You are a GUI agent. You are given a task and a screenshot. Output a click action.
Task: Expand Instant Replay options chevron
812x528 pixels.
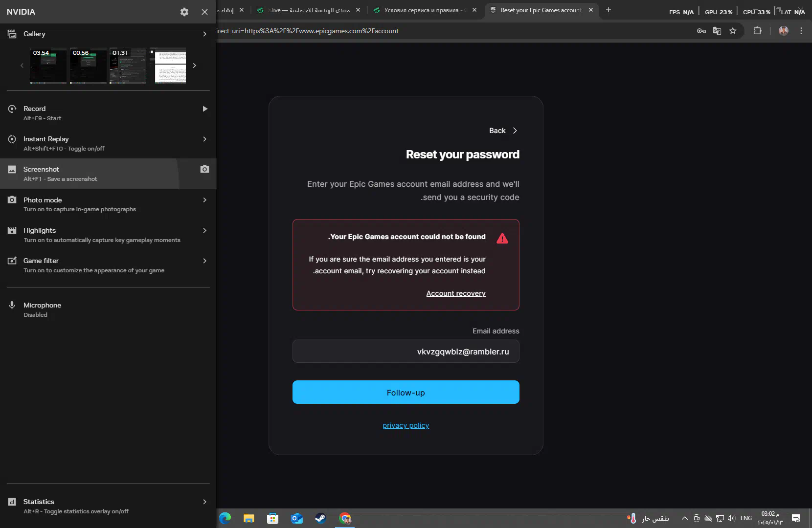point(204,139)
